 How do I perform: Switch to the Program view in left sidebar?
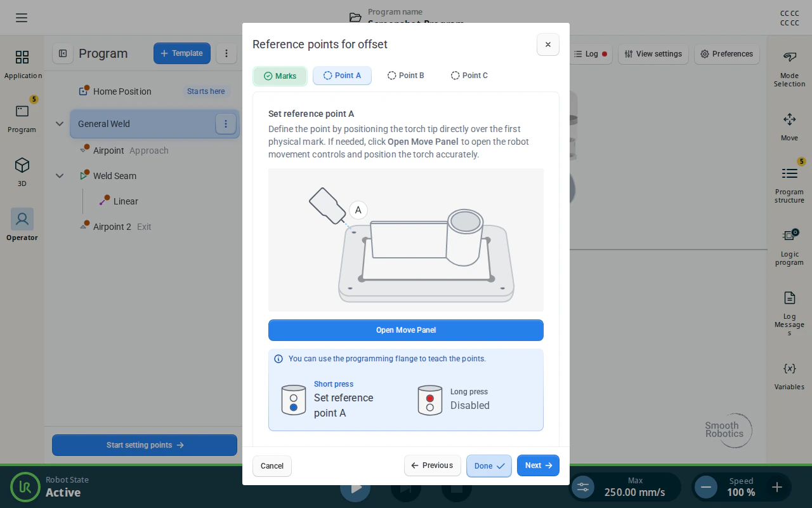click(x=22, y=118)
